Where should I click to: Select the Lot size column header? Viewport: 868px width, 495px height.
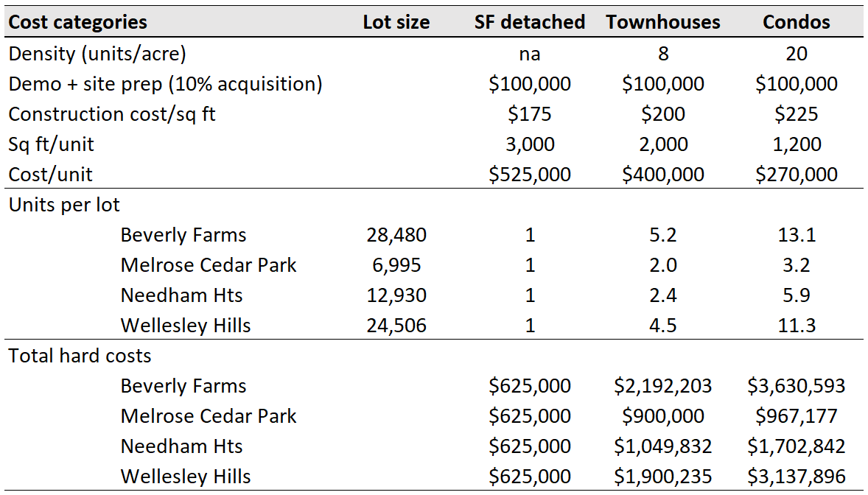(x=396, y=22)
